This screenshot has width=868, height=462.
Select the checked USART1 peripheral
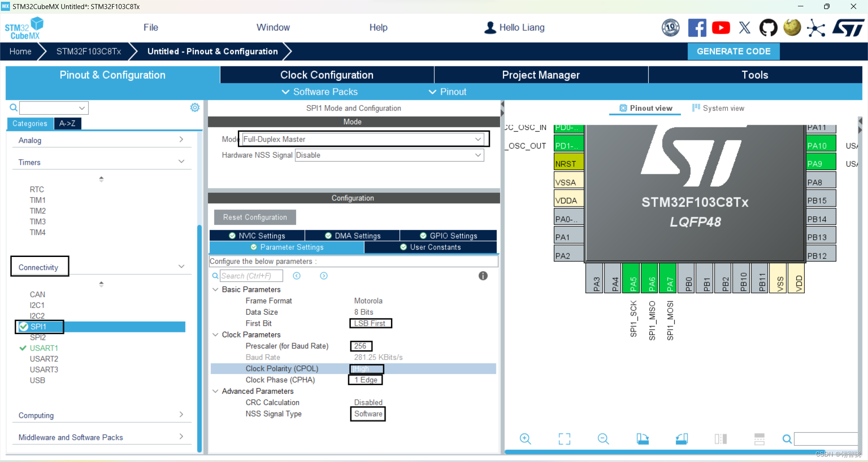point(44,348)
